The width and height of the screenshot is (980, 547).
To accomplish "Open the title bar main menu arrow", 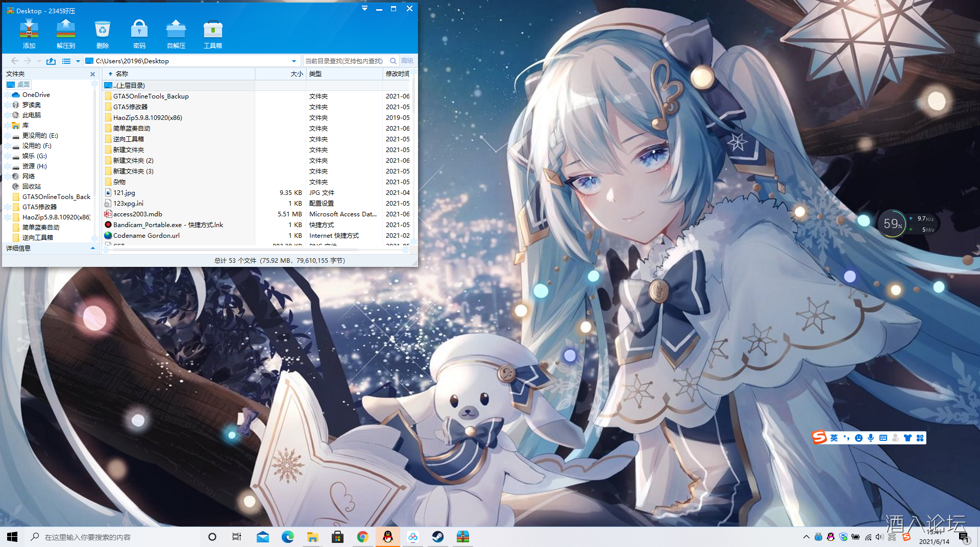I will 364,9.
